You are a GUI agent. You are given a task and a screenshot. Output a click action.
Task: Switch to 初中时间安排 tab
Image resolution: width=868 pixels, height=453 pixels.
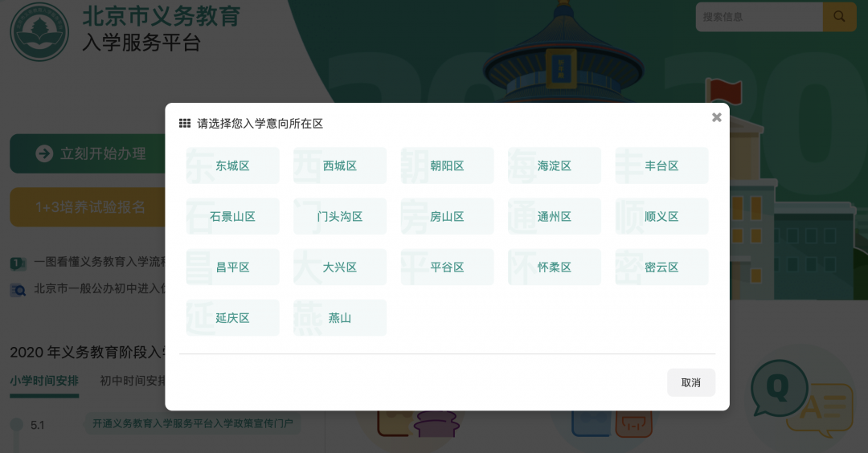[133, 381]
